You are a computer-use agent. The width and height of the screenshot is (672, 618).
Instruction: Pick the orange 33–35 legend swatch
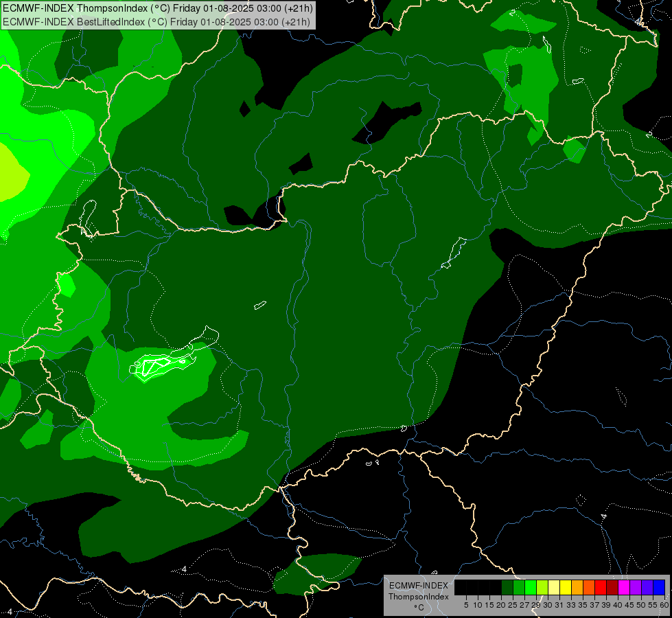[577, 587]
